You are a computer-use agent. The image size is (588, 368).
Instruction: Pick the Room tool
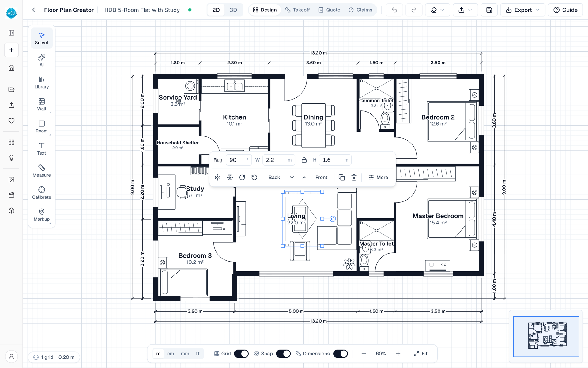[x=42, y=126]
